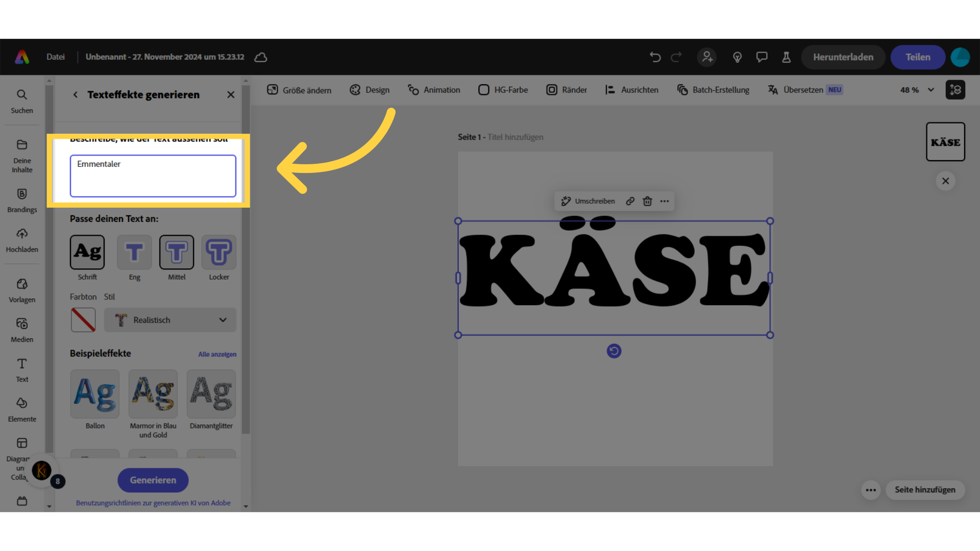Open the Übersetzen NEU toolbar option

(x=805, y=90)
